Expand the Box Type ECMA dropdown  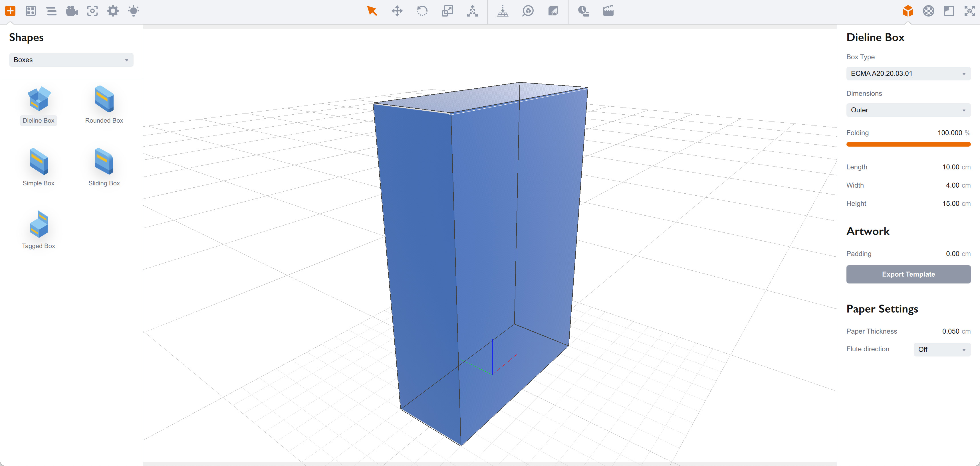[908, 73]
